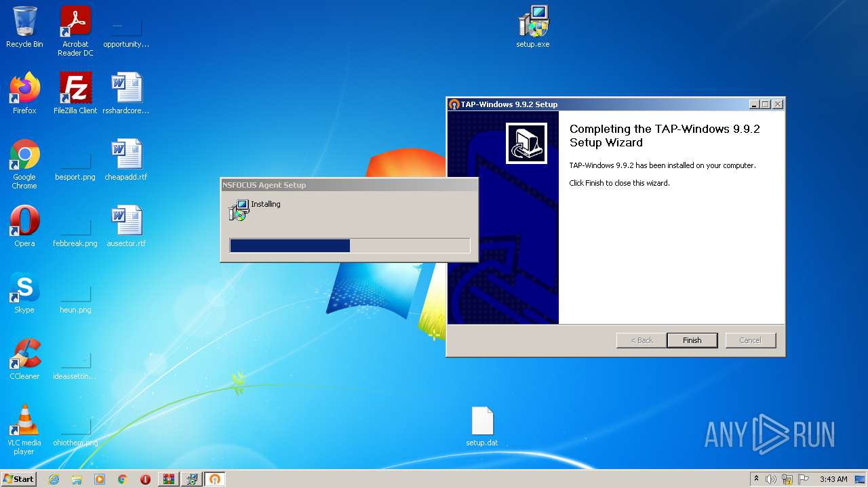This screenshot has width=868, height=488.
Task: Open Windows Explorer from the taskbar
Action: click(x=77, y=479)
